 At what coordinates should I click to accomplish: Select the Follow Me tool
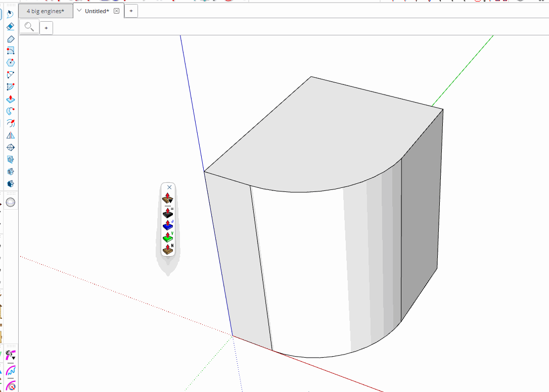coord(11,111)
